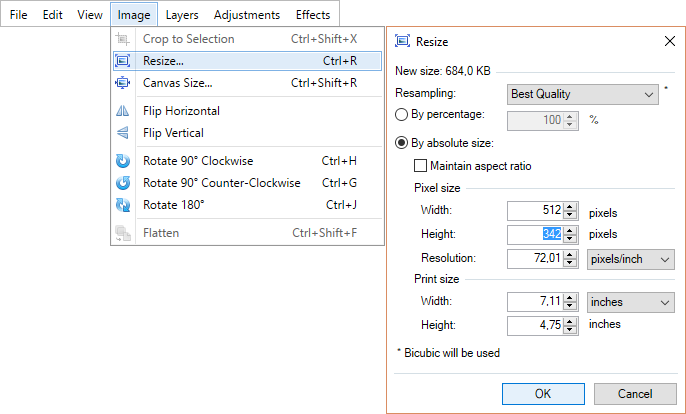Confirm resize with OK button

tap(543, 394)
